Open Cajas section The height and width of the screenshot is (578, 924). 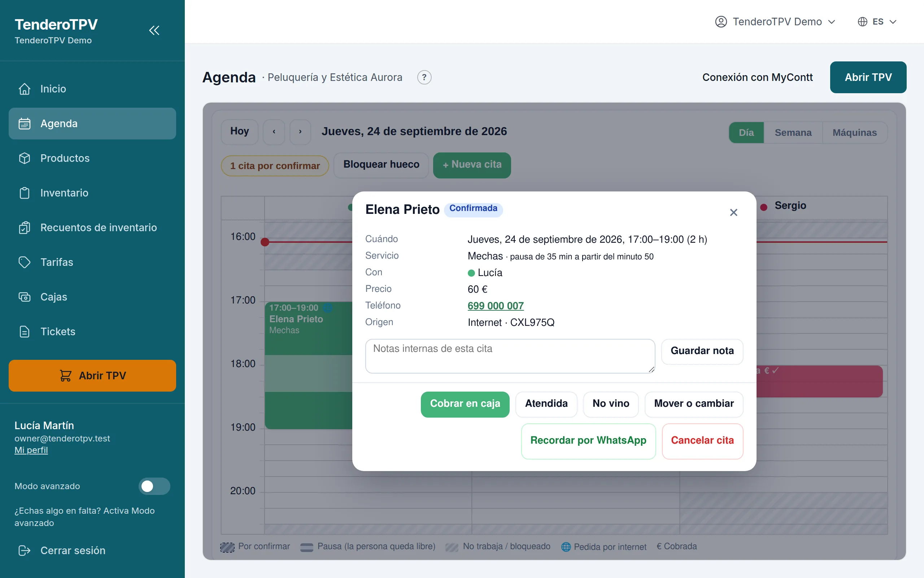coord(92,297)
